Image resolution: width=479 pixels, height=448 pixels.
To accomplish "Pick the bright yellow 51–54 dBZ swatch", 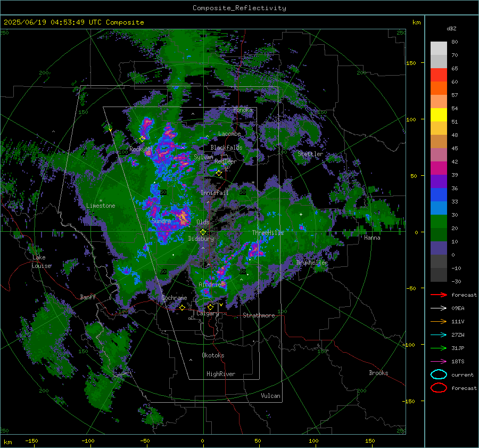I will coord(439,115).
